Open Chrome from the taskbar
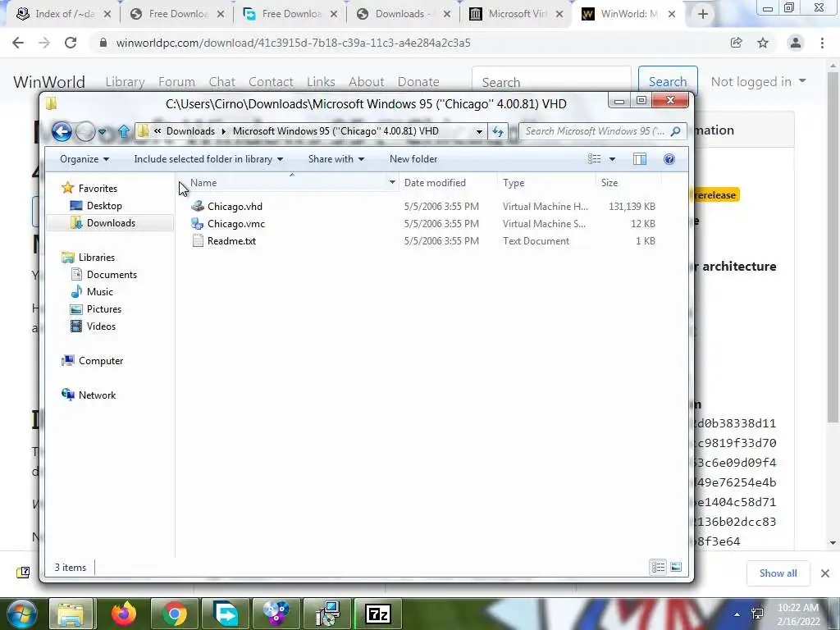The height and width of the screenshot is (630, 840). pyautogui.click(x=174, y=614)
